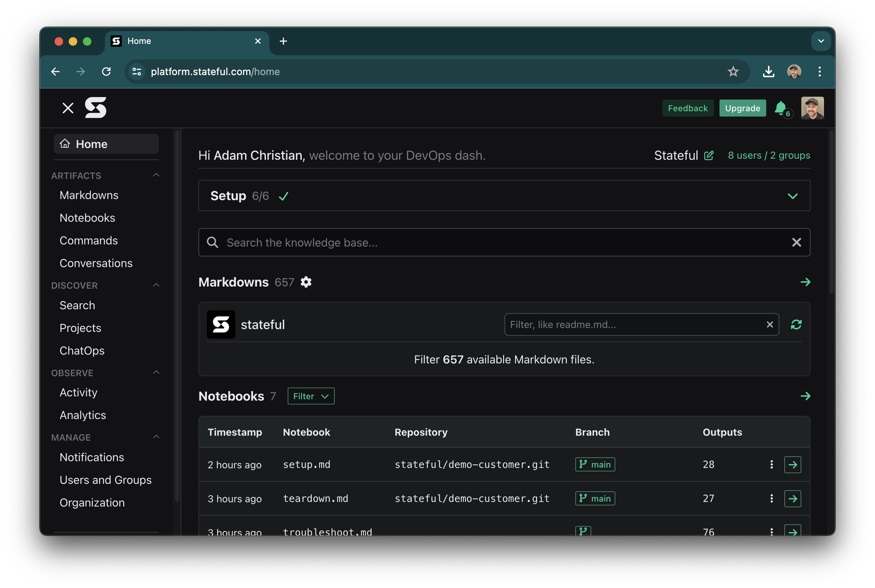875x588 pixels.
Task: Open Markdowns in the sidebar
Action: tap(89, 195)
